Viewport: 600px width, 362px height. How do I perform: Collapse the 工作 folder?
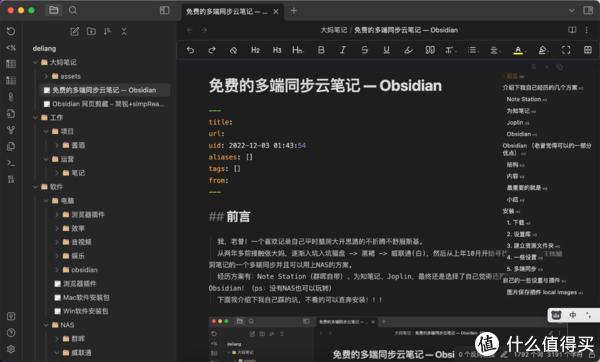35,117
